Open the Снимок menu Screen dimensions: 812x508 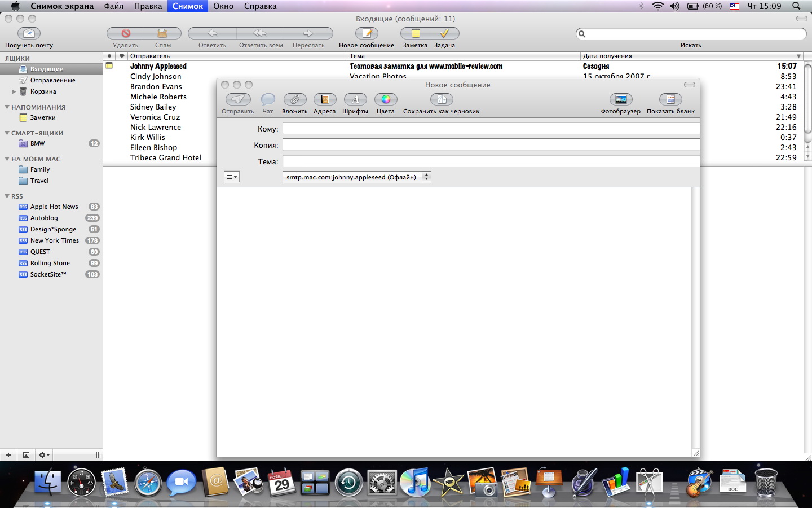188,6
